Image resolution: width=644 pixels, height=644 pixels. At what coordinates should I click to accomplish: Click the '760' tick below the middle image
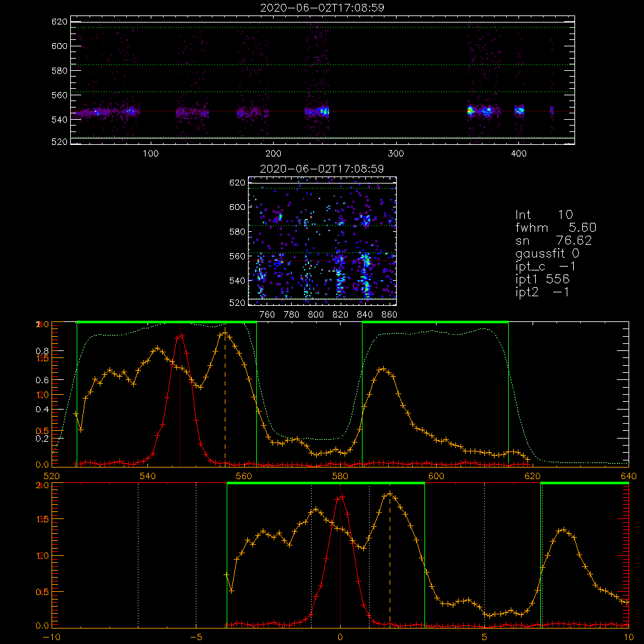(x=267, y=315)
